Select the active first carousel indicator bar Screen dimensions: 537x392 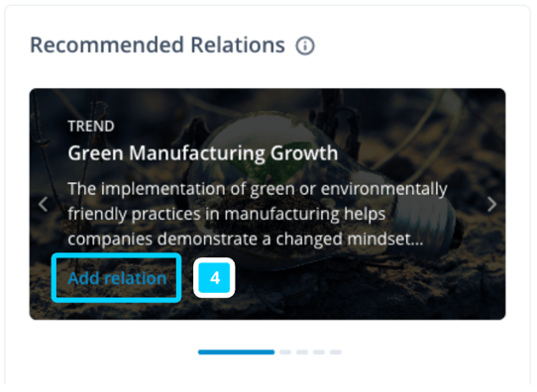coord(236,352)
